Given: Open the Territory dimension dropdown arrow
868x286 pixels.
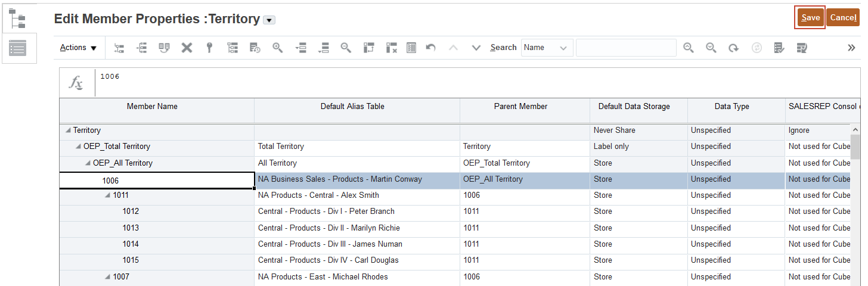Looking at the screenshot, I should (x=269, y=20).
